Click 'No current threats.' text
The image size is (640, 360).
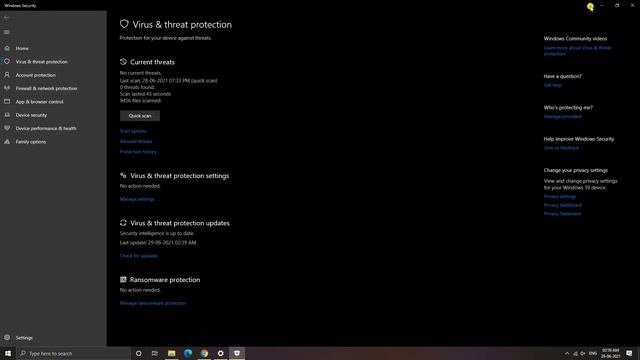tap(140, 73)
